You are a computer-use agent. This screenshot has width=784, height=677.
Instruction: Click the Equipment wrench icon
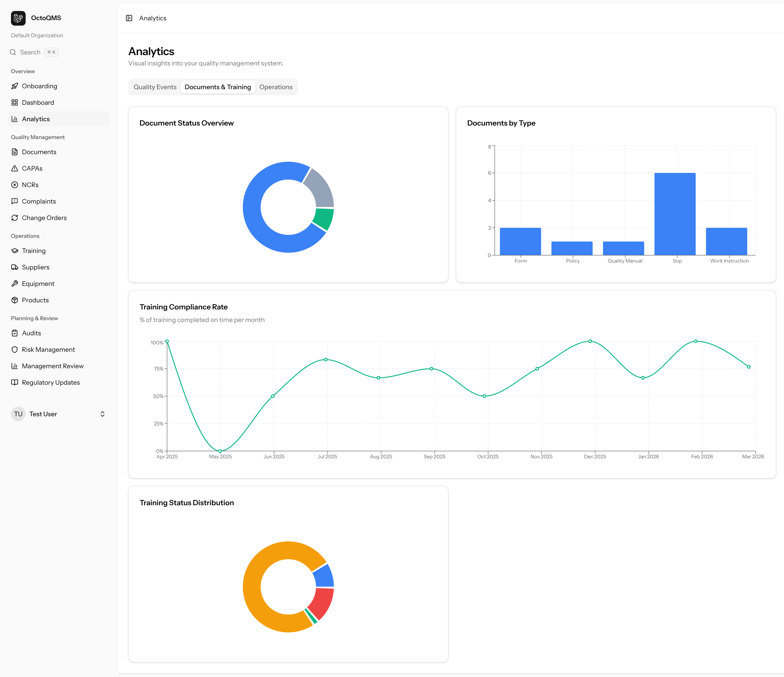(x=15, y=284)
